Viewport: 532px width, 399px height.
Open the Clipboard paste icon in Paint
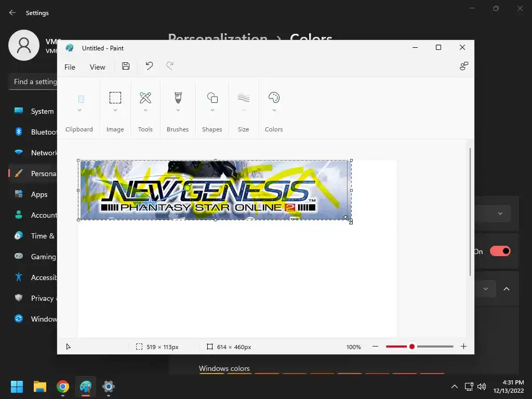pyautogui.click(x=81, y=99)
